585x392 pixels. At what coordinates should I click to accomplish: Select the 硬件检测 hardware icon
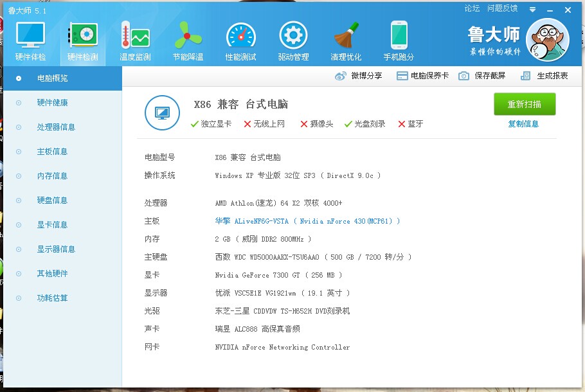(x=83, y=35)
